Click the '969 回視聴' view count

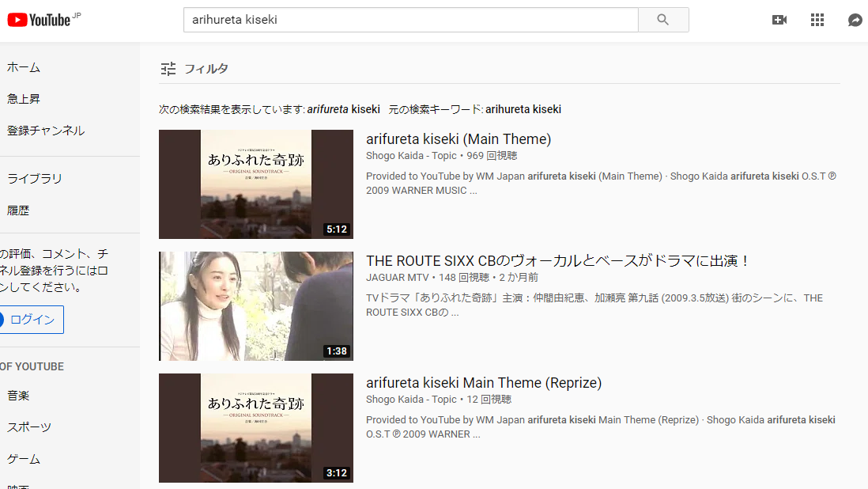click(492, 156)
